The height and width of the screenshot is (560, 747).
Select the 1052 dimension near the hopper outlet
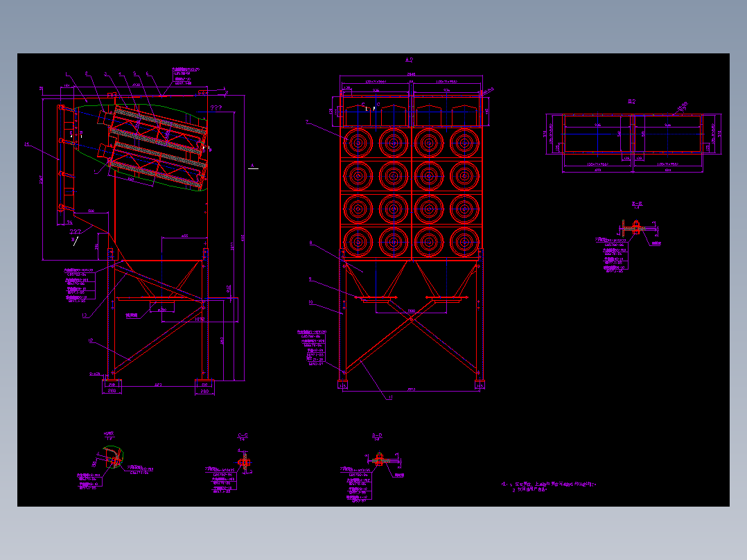click(200, 319)
